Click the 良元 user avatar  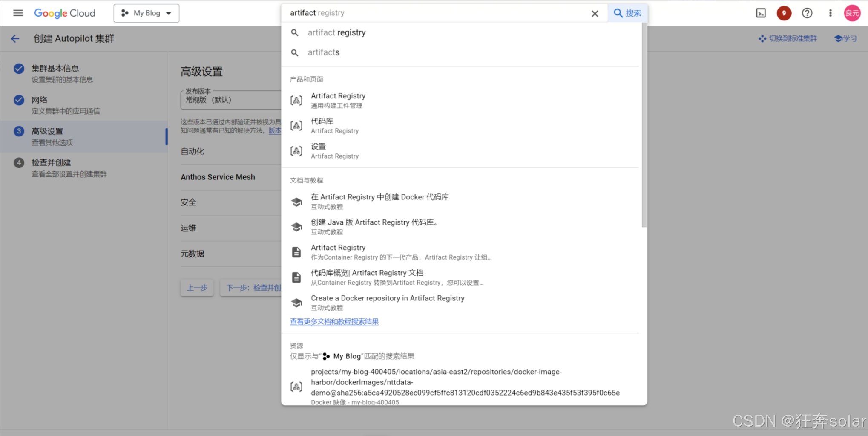(852, 13)
